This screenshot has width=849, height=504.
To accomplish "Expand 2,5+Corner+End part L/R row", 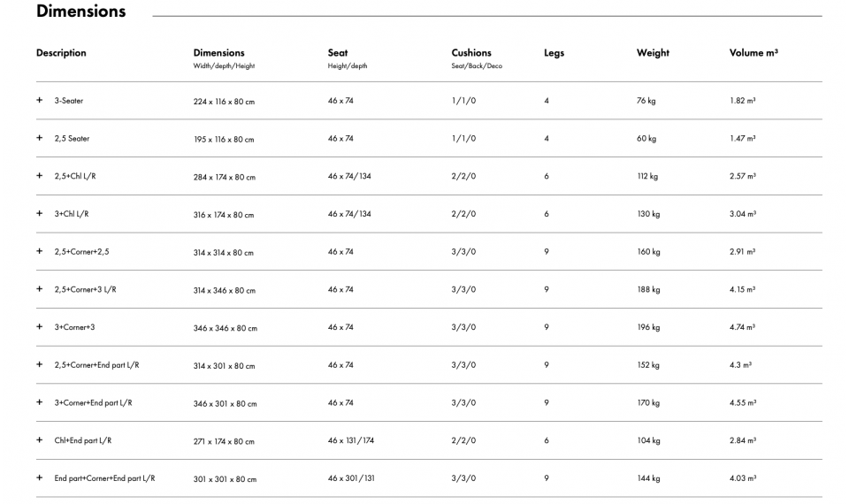I will coord(39,365).
